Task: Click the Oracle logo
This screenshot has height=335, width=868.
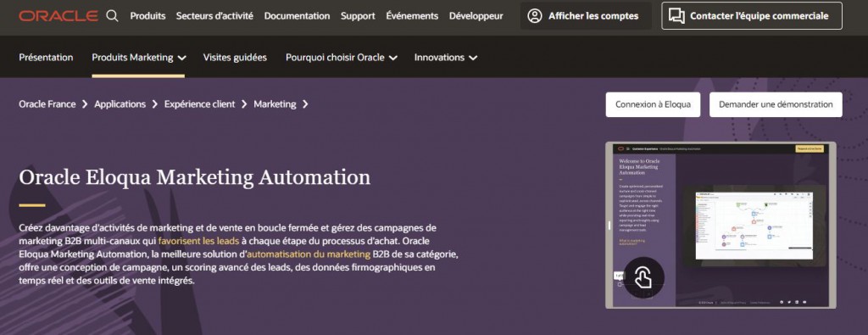Action: [58, 16]
